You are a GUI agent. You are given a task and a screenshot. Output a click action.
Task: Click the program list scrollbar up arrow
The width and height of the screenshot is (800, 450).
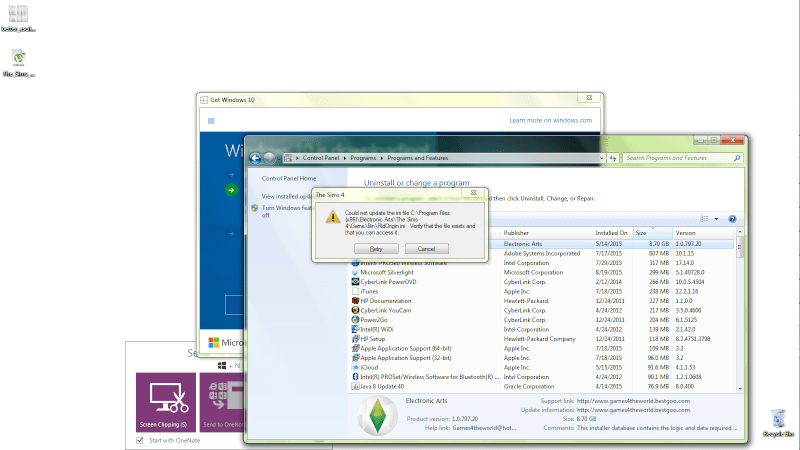point(740,232)
